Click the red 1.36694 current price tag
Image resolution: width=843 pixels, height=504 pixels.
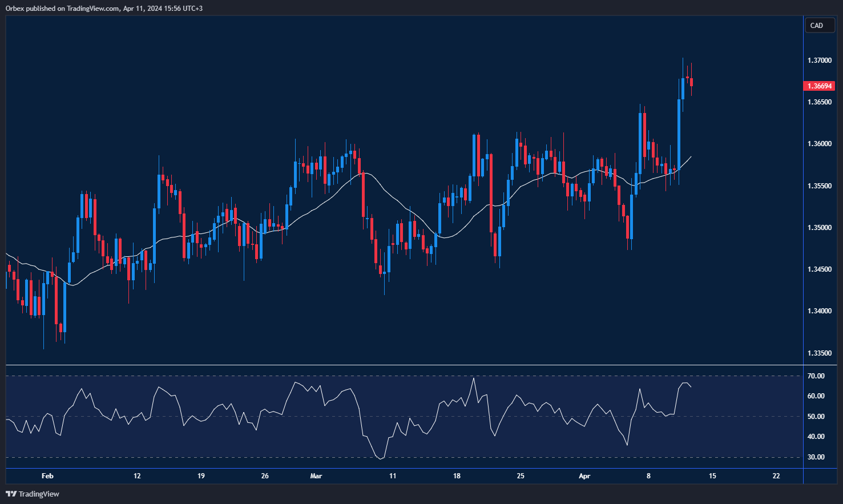point(819,86)
